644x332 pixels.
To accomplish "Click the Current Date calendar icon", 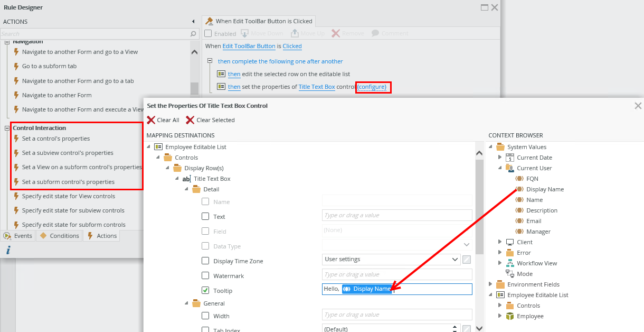I will tap(510, 158).
